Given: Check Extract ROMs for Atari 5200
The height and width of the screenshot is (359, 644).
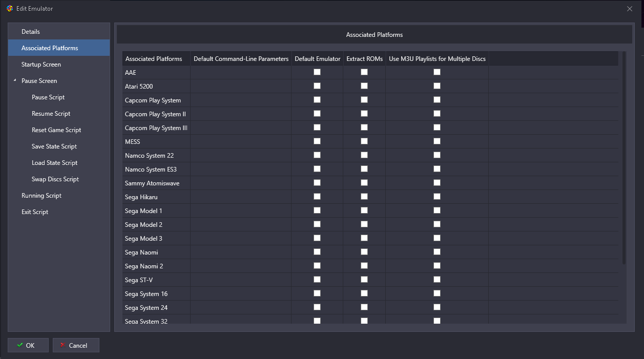Looking at the screenshot, I should tap(364, 86).
